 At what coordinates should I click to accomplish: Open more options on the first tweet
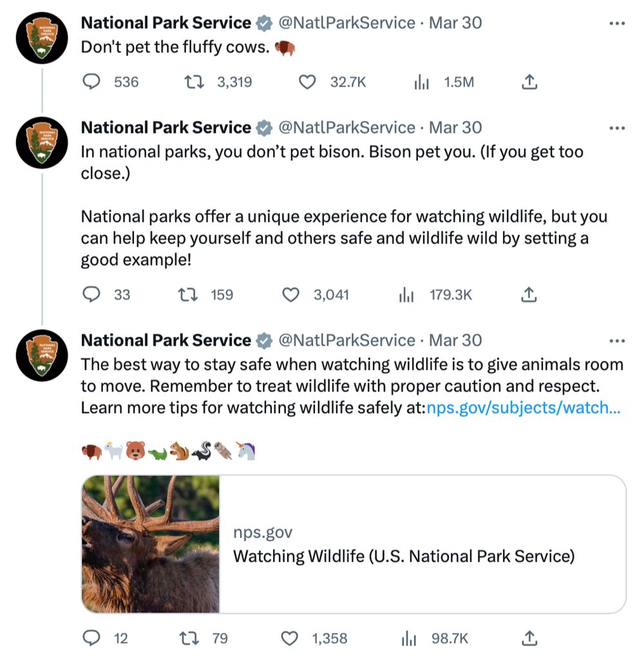616,23
